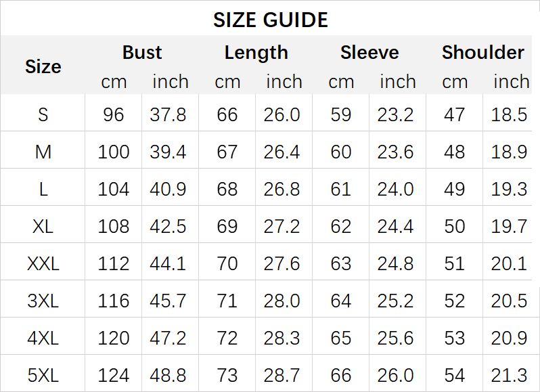This screenshot has height=392, width=540.
Task: Click the 4XL size row label
Action: pyautogui.click(x=43, y=338)
